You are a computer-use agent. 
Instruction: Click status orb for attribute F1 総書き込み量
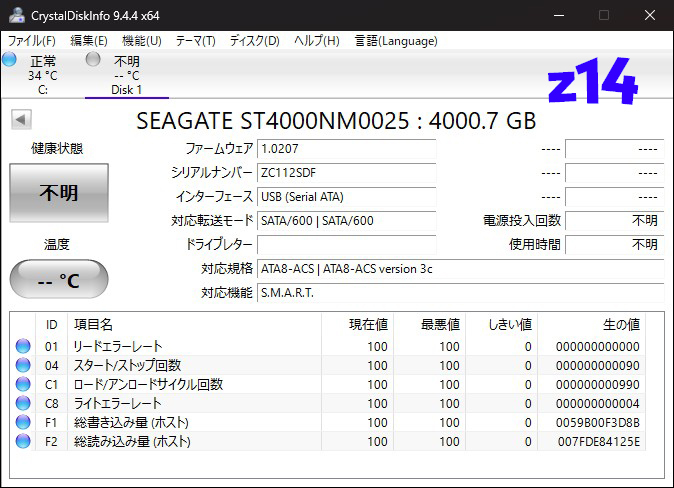[x=23, y=422]
